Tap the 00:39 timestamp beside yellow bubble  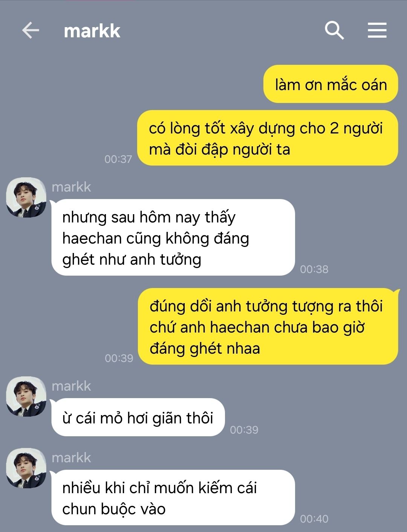[x=119, y=358]
